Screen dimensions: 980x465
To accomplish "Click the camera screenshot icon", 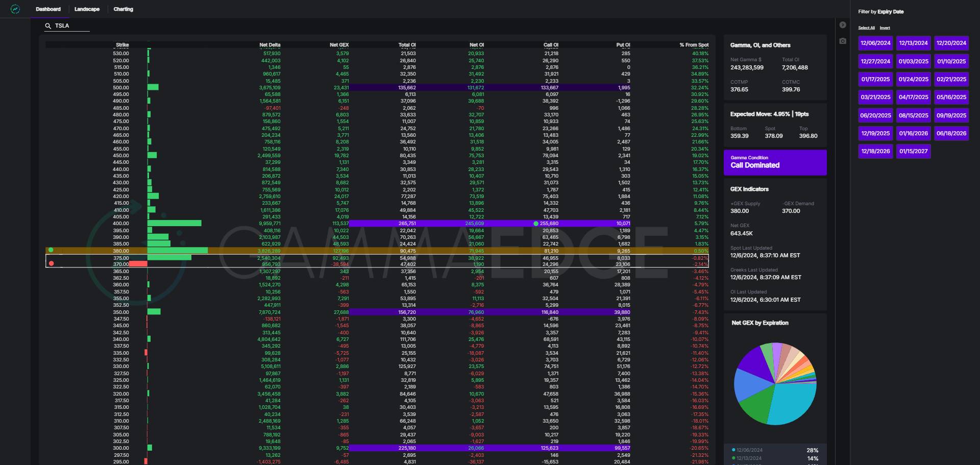I will 843,41.
